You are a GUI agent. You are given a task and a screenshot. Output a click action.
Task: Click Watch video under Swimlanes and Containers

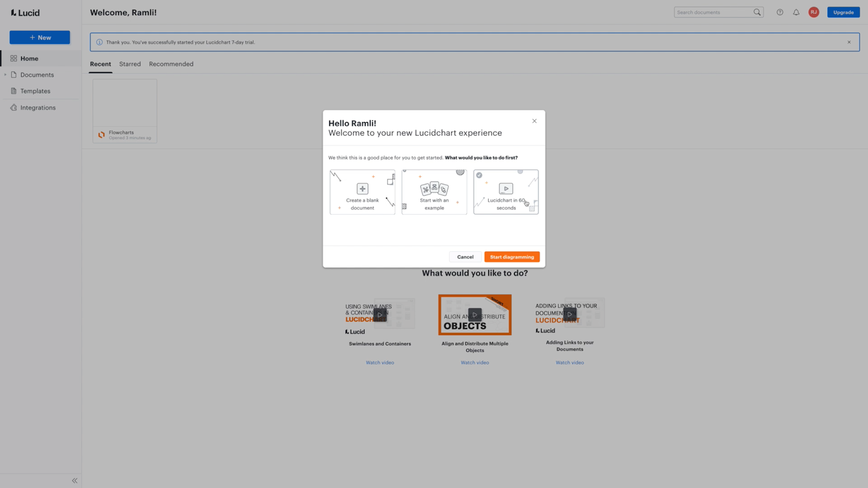[380, 363]
